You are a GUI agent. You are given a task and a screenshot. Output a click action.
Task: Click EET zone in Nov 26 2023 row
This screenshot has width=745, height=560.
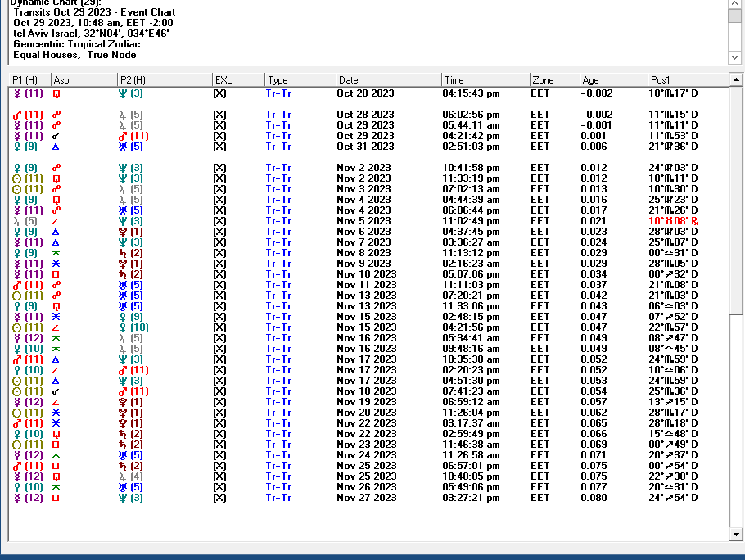(540, 487)
